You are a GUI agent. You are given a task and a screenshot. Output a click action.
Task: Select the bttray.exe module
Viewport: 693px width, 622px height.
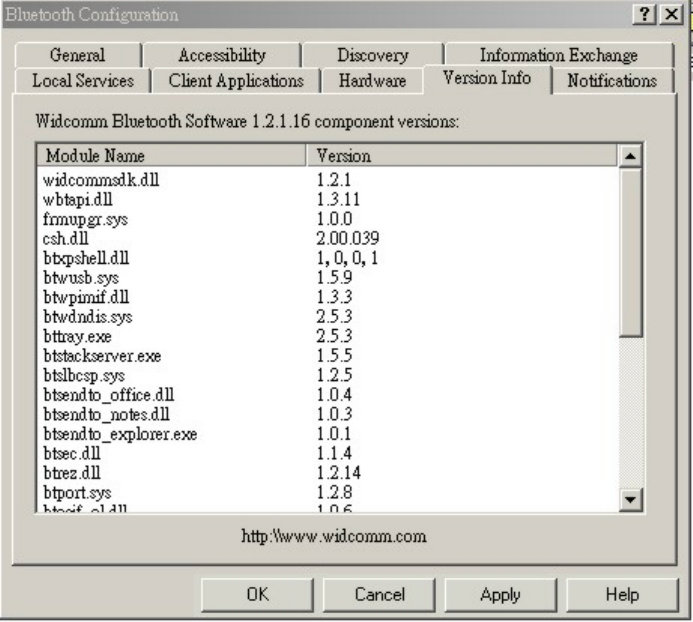pyautogui.click(x=77, y=336)
